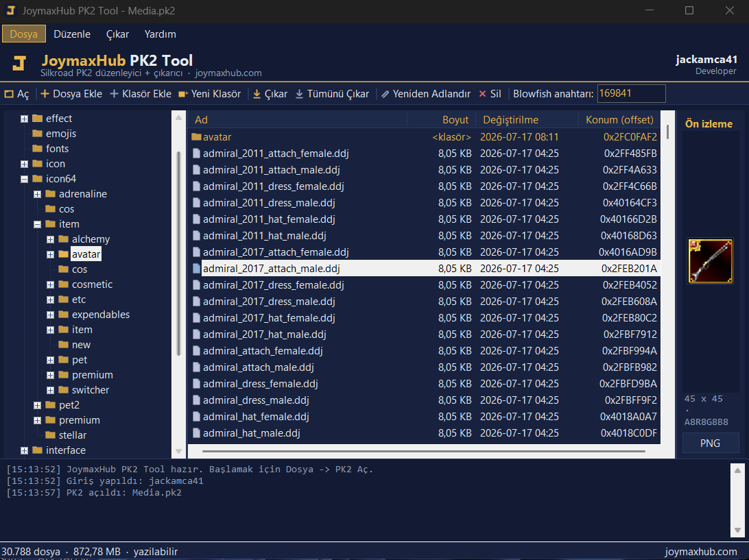Click the Çıkar extract icon
The height and width of the screenshot is (560, 749).
coord(257,94)
